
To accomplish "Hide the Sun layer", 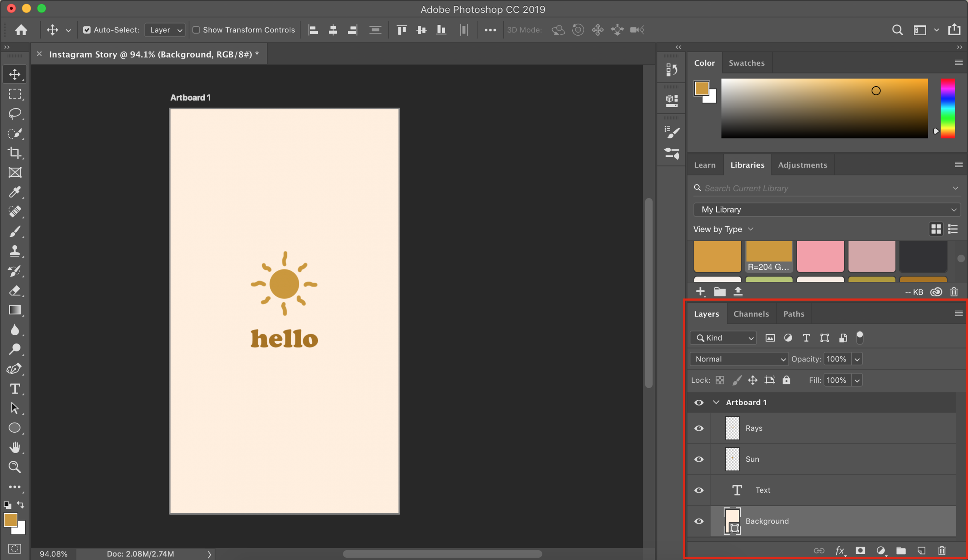I will tap(699, 459).
